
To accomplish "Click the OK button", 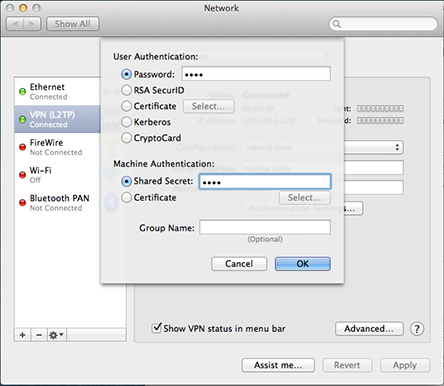I will pyautogui.click(x=303, y=264).
